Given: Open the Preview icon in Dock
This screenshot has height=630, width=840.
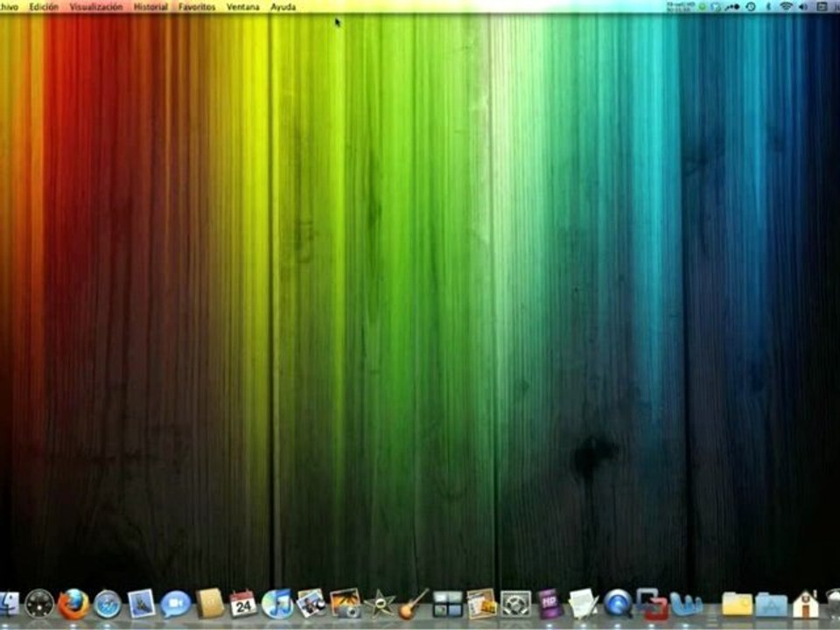Looking at the screenshot, I should click(311, 603).
